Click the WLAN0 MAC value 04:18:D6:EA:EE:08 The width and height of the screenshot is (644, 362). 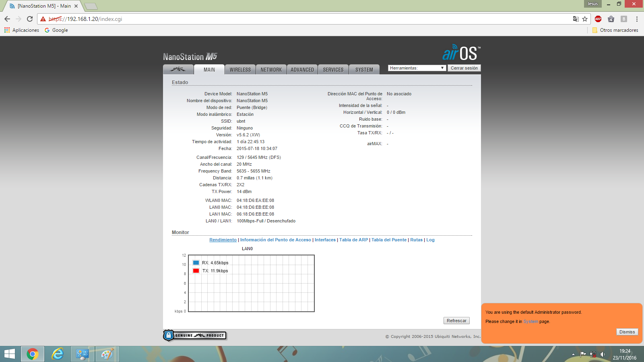[x=255, y=200]
